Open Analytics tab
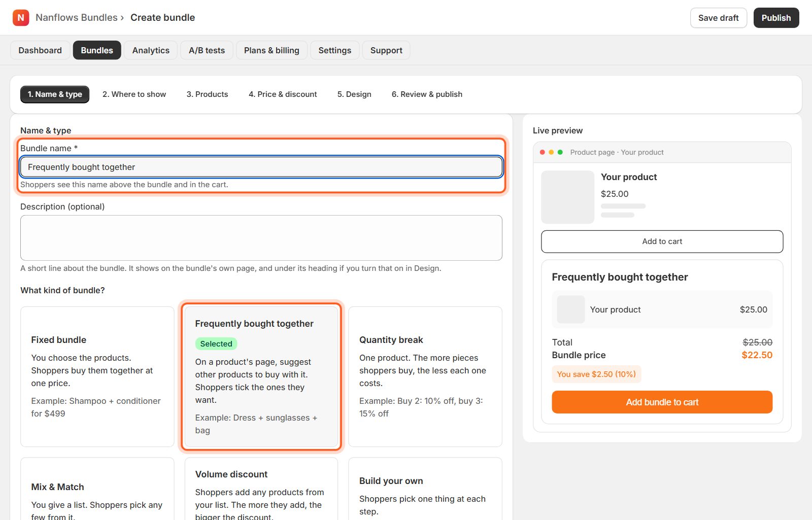The image size is (812, 520). 151,50
